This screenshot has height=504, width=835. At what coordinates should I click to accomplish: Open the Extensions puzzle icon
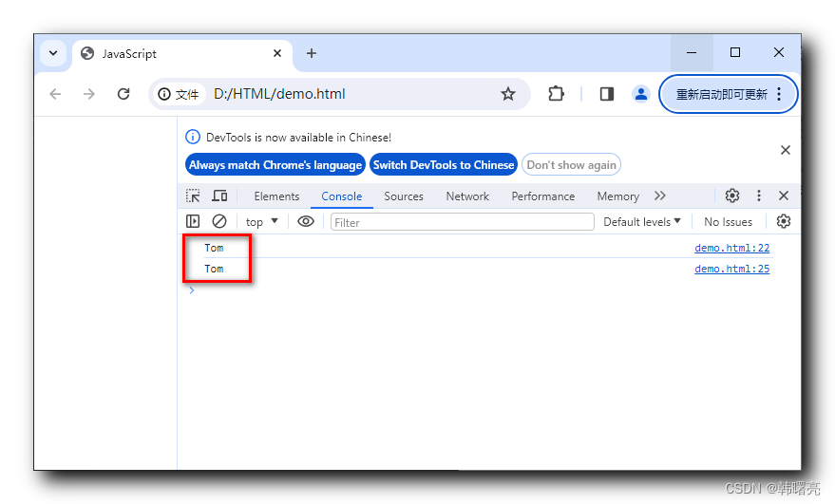point(556,94)
